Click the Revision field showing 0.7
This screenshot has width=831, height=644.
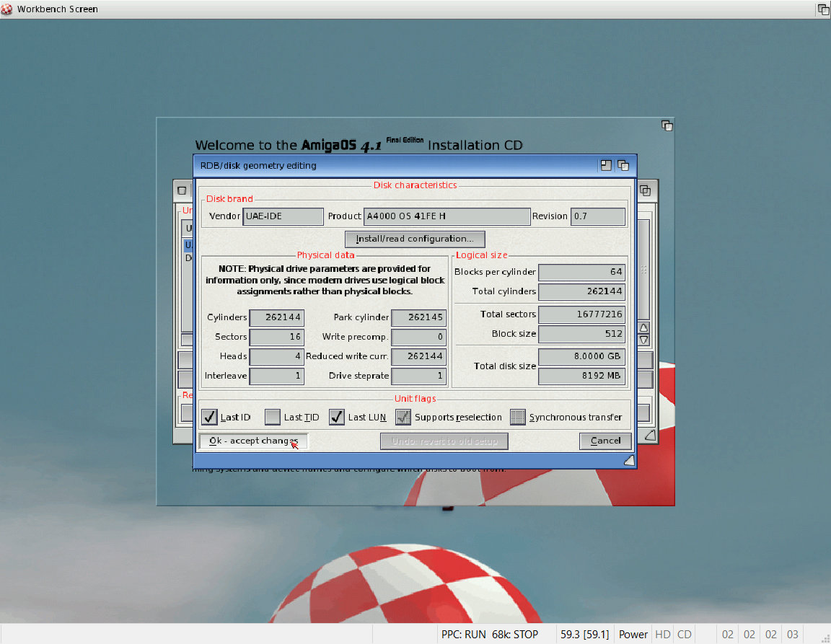[x=598, y=216]
